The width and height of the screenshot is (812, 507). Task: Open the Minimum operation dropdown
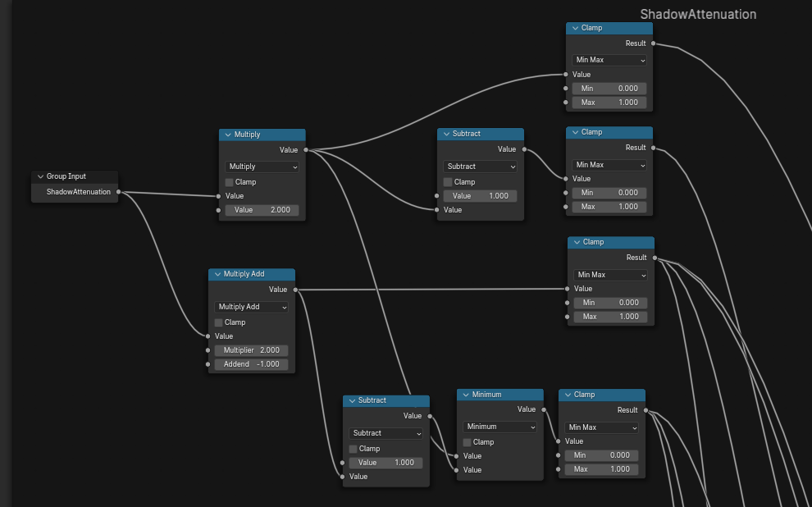click(x=500, y=427)
